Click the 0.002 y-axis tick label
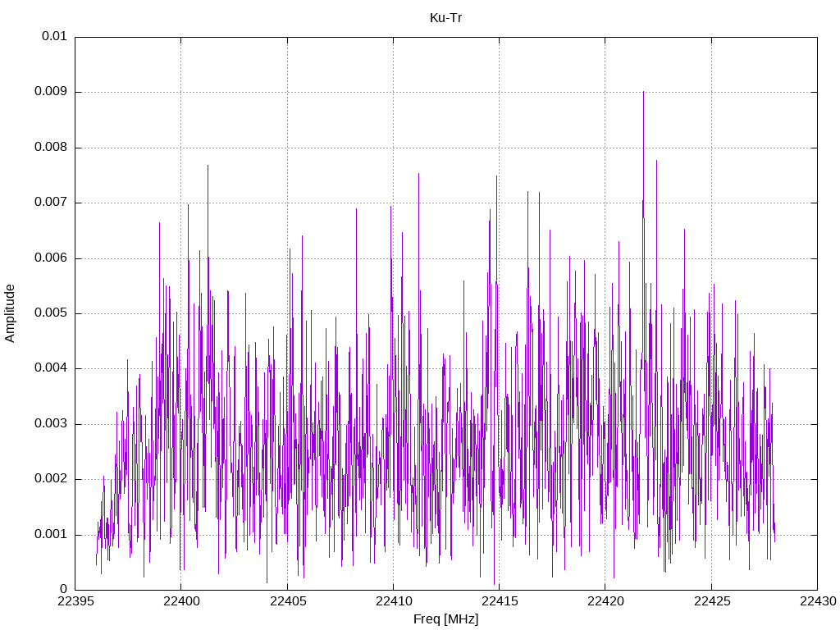 (x=51, y=479)
